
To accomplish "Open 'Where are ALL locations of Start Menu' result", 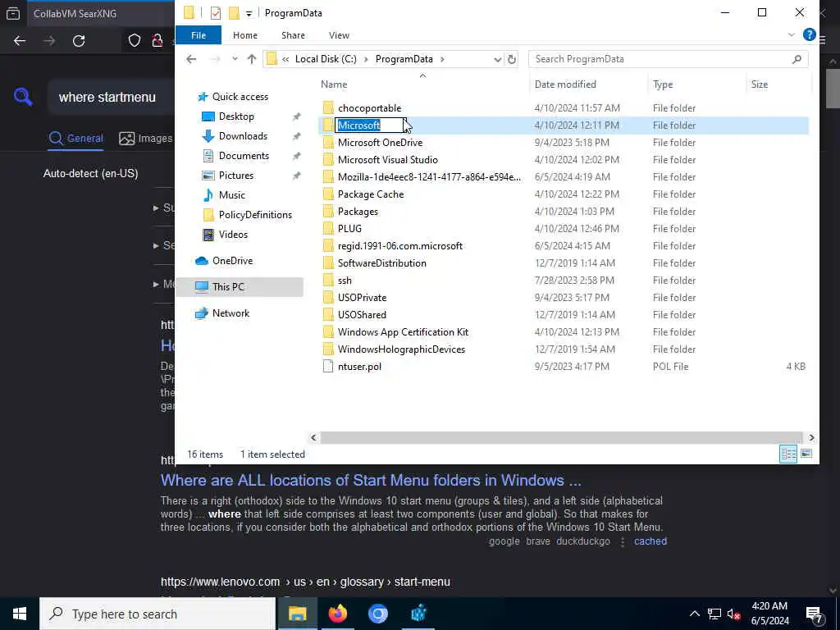I will pos(371,480).
